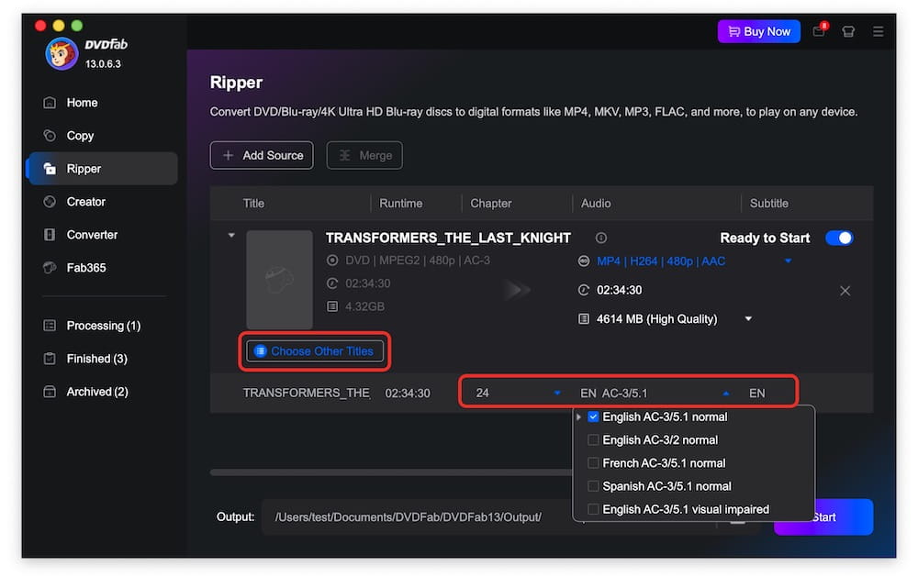
Task: Click the Creator module icon
Action: pos(50,202)
